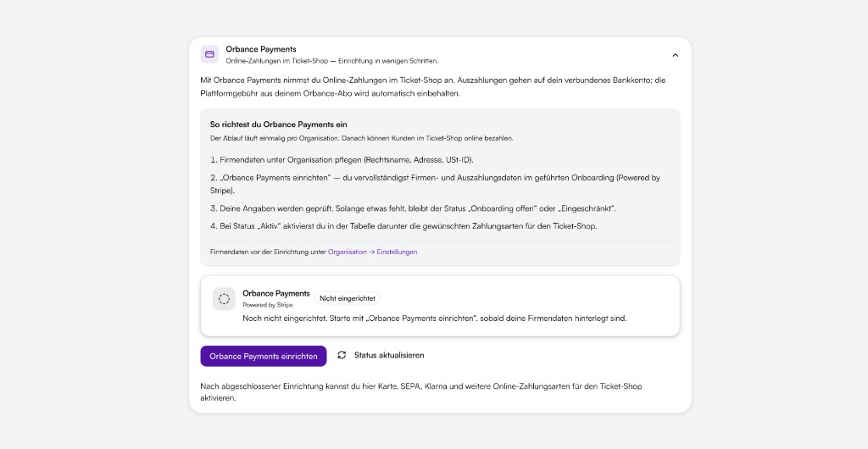Viewport: 868px width, 449px height.
Task: Click heading So richtest du Orbance Payments ein
Action: 278,125
